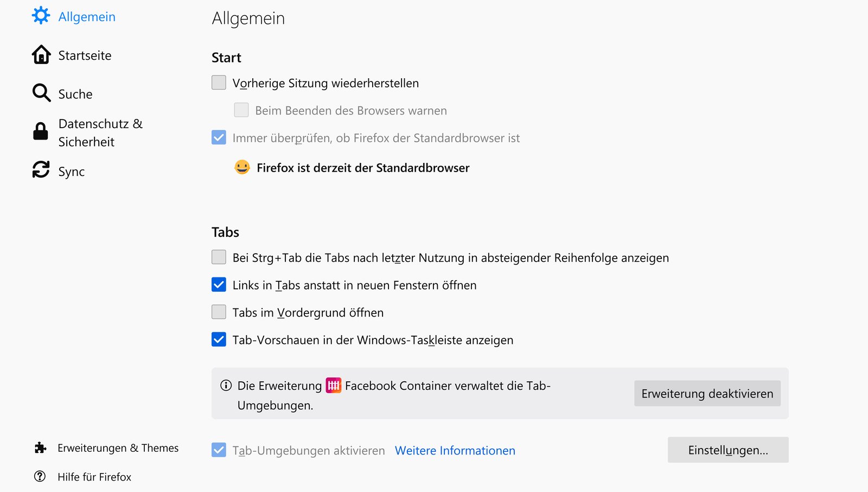
Task: Open Allgemein settings via the gear icon
Action: [41, 16]
